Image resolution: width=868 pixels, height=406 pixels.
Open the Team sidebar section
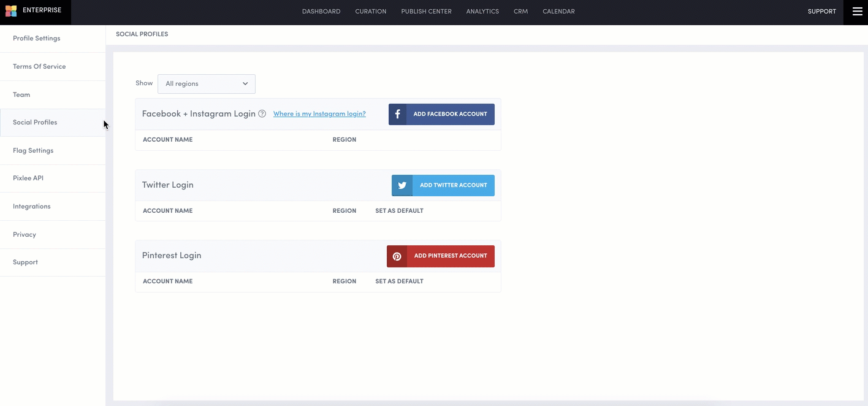[21, 95]
